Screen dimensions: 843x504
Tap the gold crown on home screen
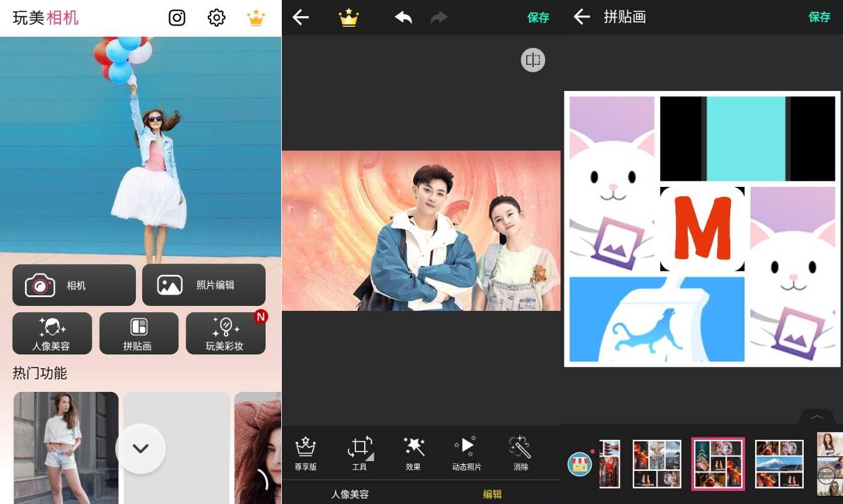pyautogui.click(x=256, y=17)
